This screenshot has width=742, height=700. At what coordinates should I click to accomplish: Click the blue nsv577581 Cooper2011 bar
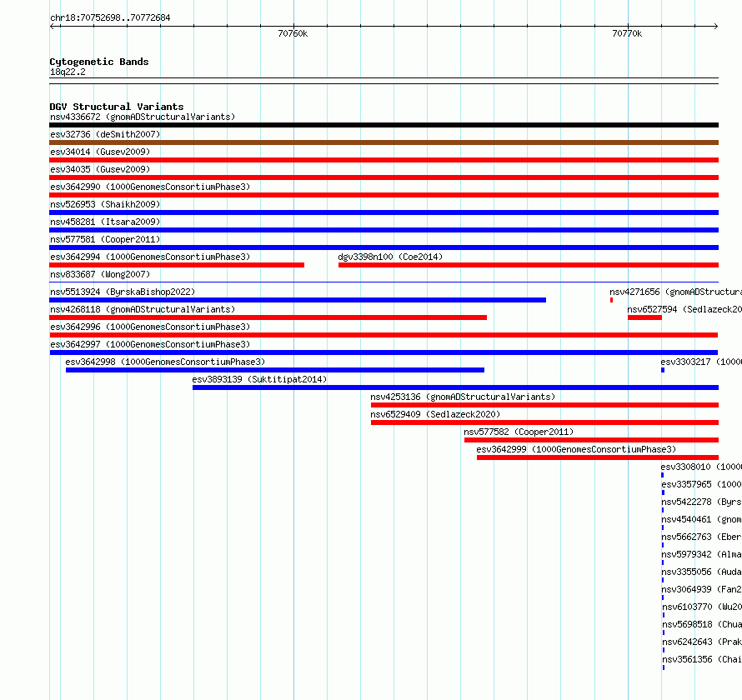click(384, 247)
